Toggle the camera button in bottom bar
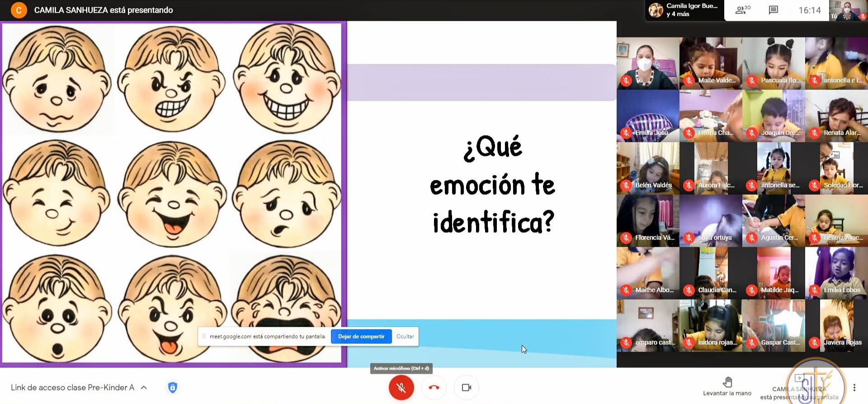The width and height of the screenshot is (868, 404). [x=466, y=387]
